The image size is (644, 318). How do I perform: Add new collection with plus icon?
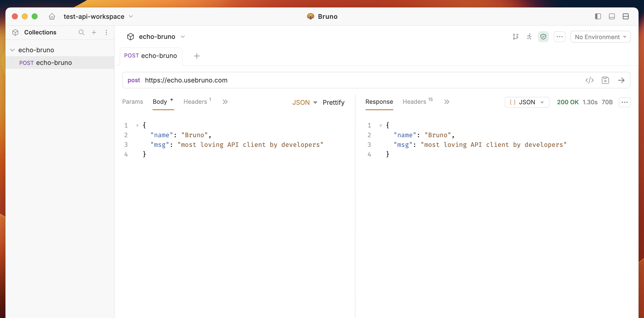coord(94,32)
